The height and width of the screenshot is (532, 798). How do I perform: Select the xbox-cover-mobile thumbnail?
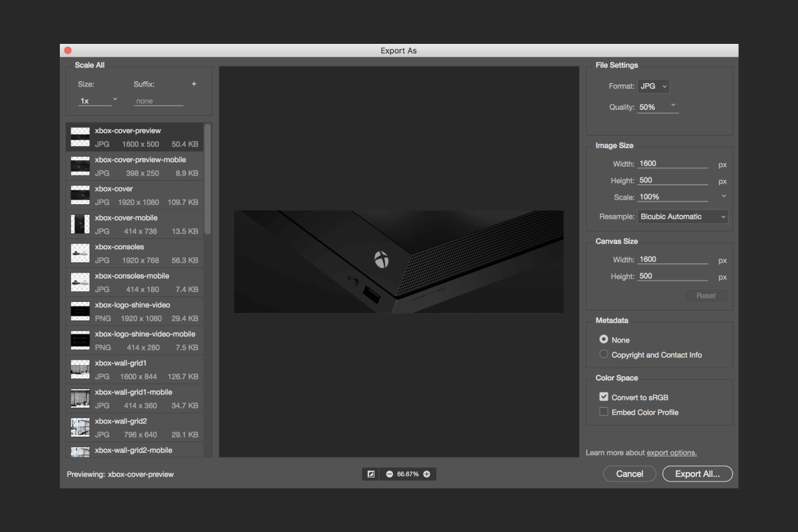coord(80,224)
